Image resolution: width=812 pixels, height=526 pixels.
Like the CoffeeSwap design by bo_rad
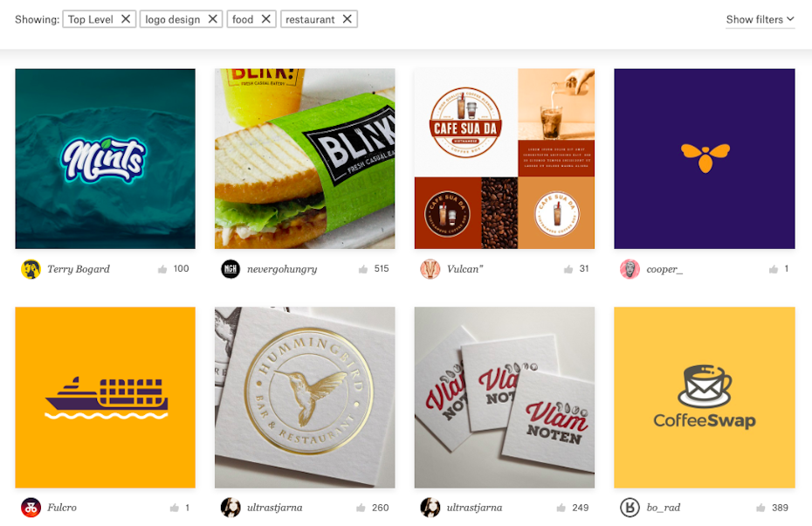[760, 508]
